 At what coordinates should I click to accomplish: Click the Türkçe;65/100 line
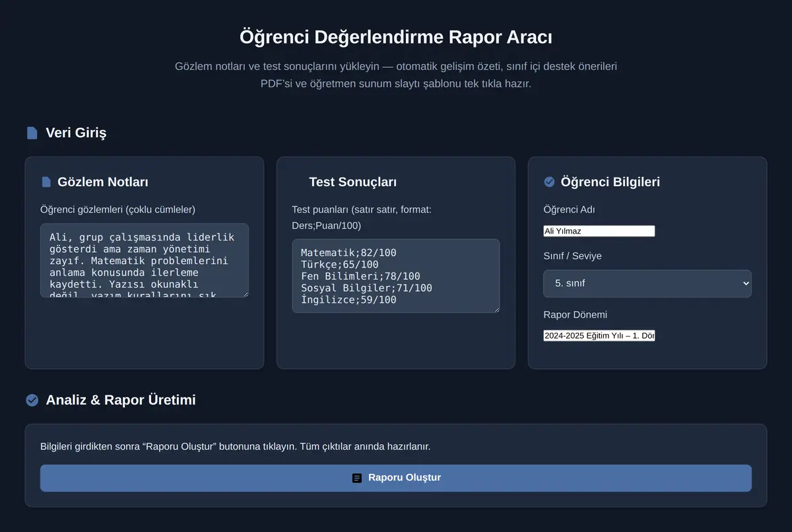point(340,264)
